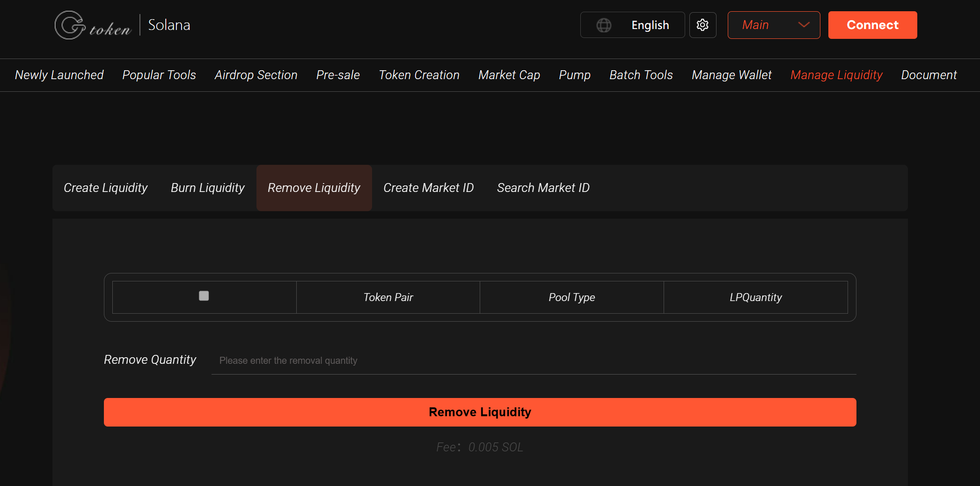
Task: Open the English language dropdown
Action: [x=650, y=25]
